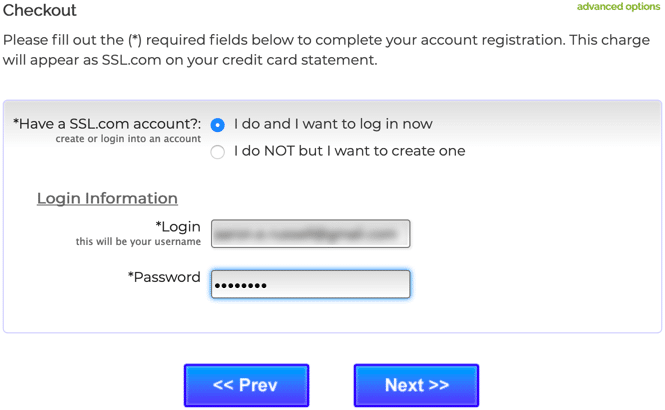Image resolution: width=665 pixels, height=410 pixels.
Task: Click the "create or login into an account" hint
Action: click(x=128, y=139)
